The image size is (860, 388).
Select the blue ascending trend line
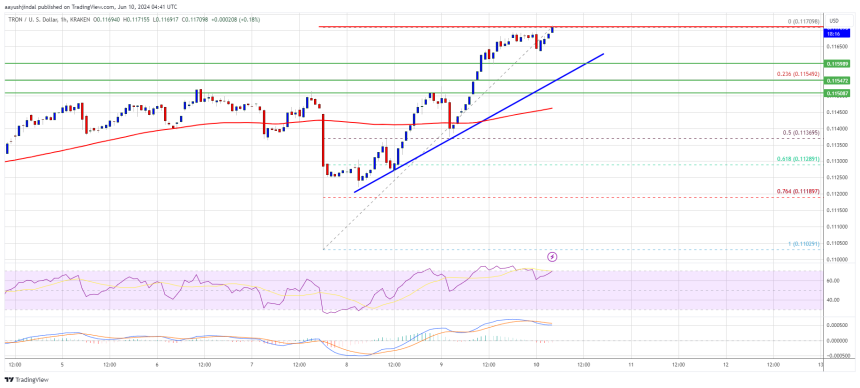(x=479, y=123)
